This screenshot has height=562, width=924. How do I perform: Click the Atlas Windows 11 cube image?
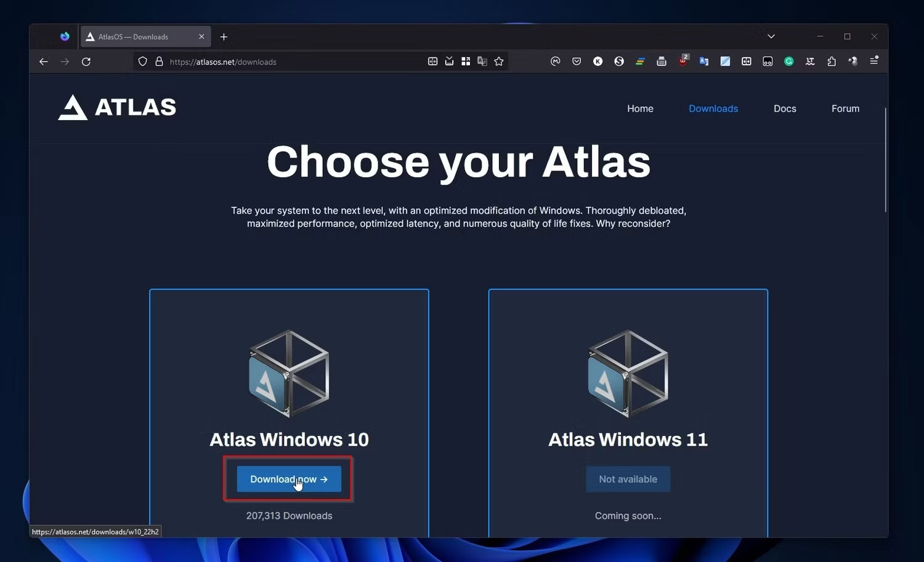(x=628, y=373)
